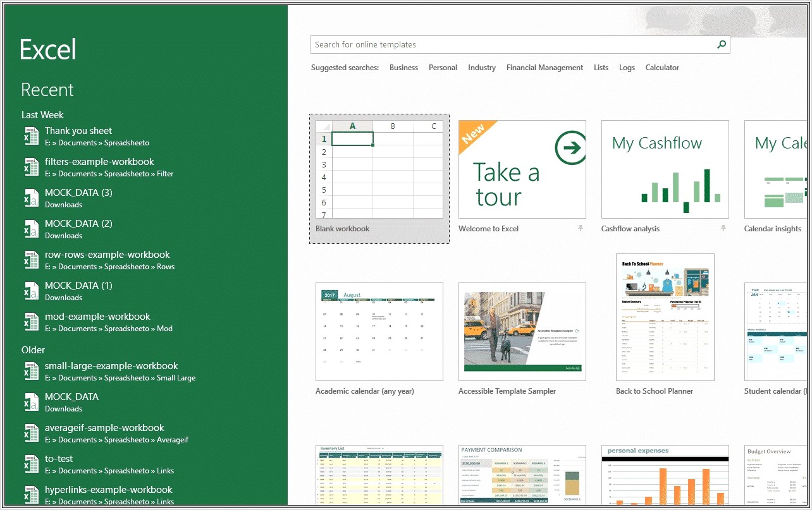Viewport: 812px width, 510px height.
Task: Pin the Cashflow analysis template
Action: pos(723,229)
